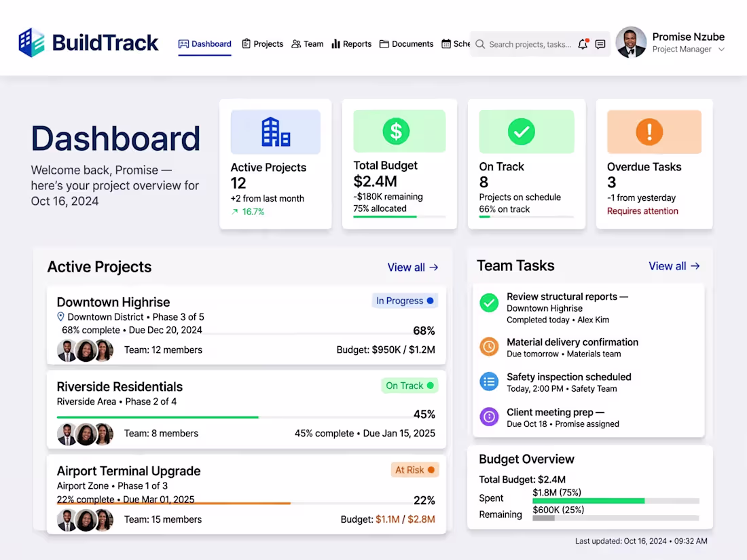Click the Last updated timestamp
Image resolution: width=747 pixels, height=560 pixels.
point(641,541)
